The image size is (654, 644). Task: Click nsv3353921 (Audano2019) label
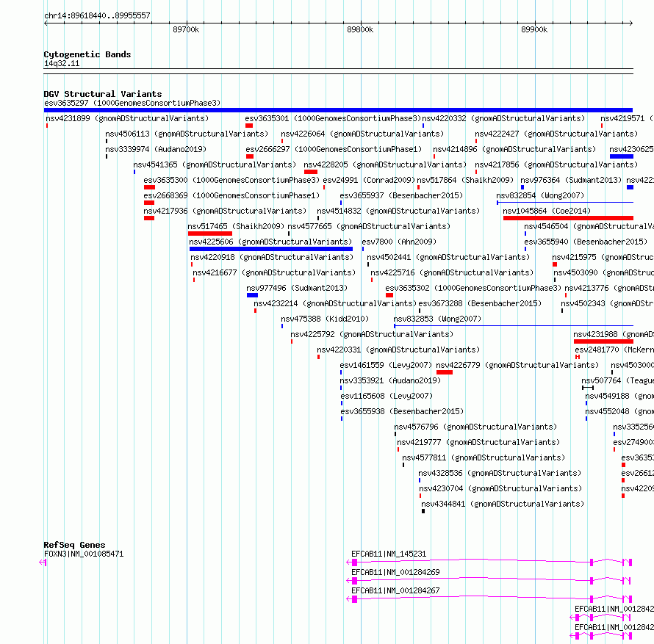pyautogui.click(x=390, y=380)
